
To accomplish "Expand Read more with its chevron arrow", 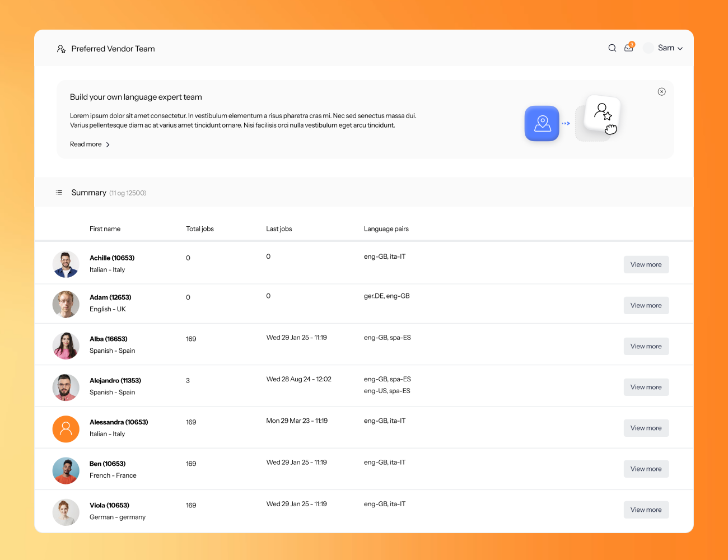I will [108, 144].
